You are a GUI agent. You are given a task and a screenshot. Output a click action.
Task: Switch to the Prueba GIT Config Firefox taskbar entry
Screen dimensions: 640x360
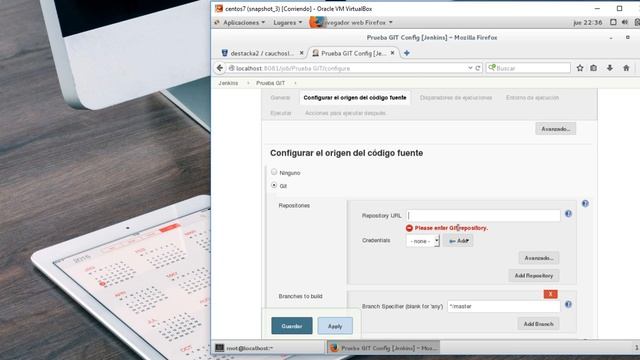tap(384, 348)
